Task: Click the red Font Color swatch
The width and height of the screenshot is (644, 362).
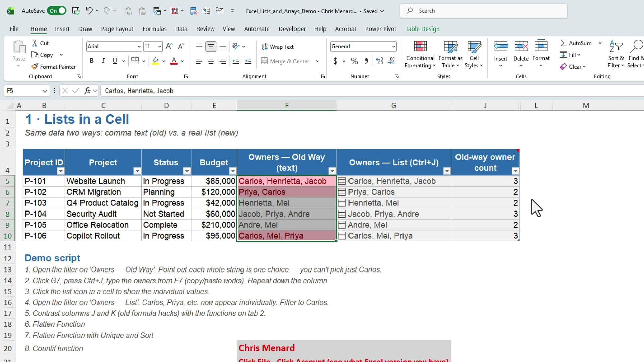Action: pyautogui.click(x=174, y=61)
